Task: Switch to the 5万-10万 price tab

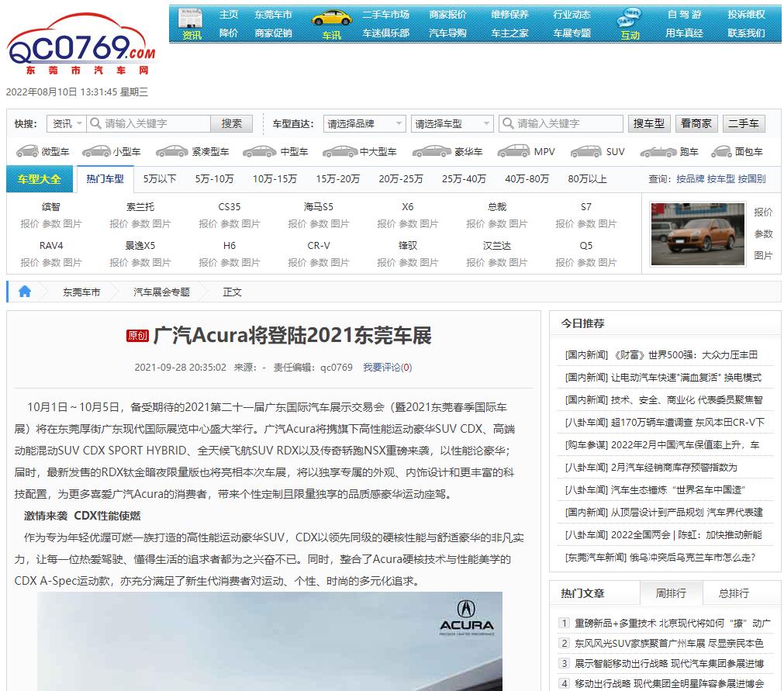Action: 214,179
